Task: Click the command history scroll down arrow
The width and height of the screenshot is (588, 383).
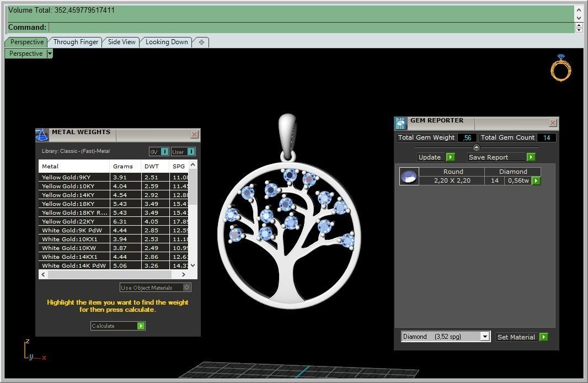Action: [579, 18]
